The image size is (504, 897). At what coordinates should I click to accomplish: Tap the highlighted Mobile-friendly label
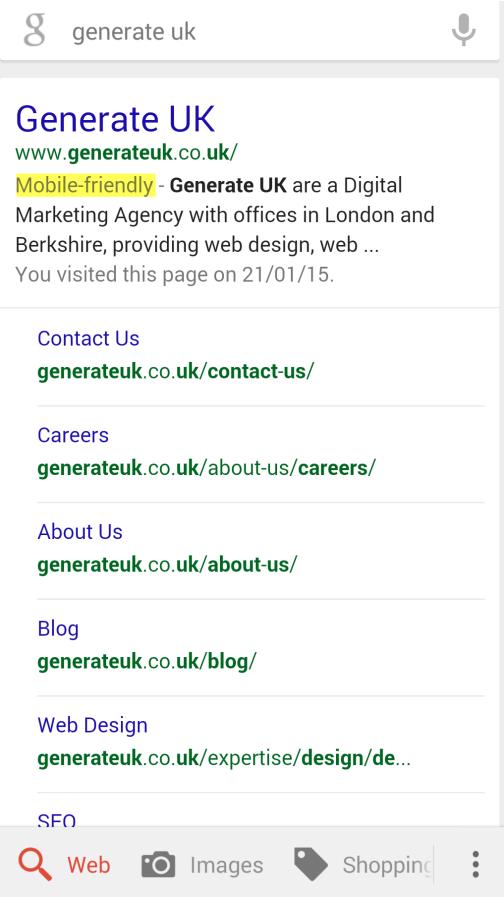pos(85,185)
